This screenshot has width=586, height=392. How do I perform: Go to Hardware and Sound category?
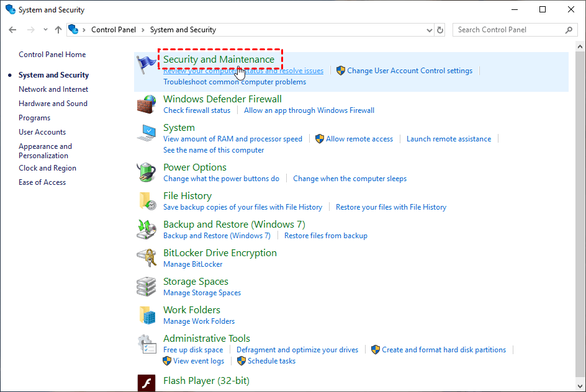[53, 104]
